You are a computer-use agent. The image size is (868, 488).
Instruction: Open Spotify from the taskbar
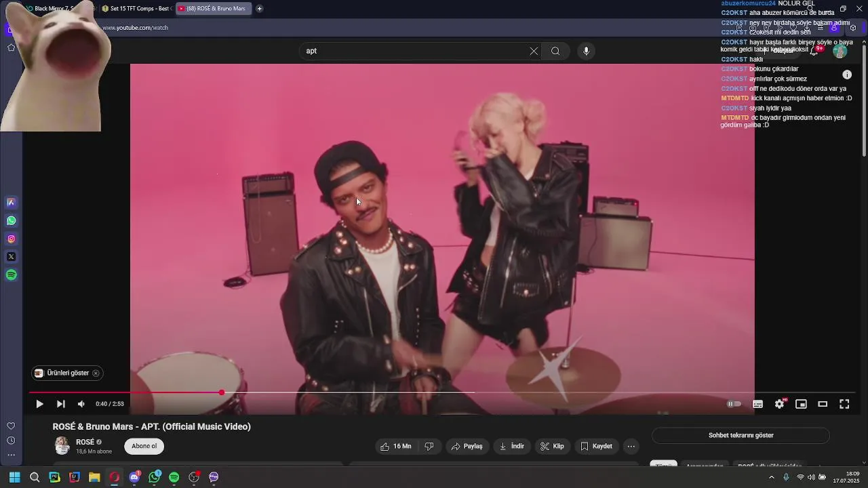click(174, 477)
